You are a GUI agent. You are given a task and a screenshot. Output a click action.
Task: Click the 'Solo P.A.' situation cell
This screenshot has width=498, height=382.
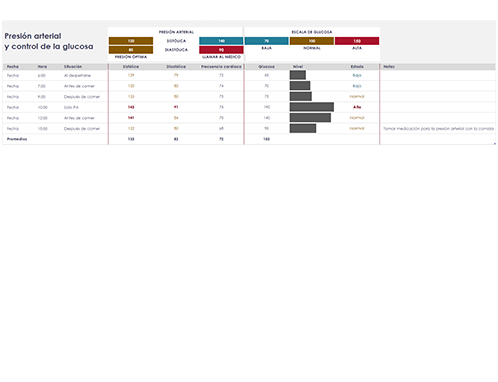(x=71, y=107)
